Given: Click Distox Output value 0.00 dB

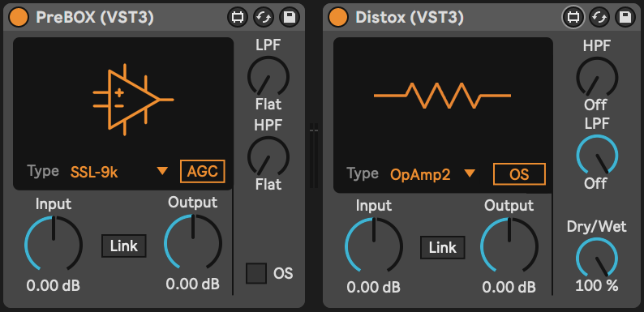Looking at the screenshot, I should [509, 287].
